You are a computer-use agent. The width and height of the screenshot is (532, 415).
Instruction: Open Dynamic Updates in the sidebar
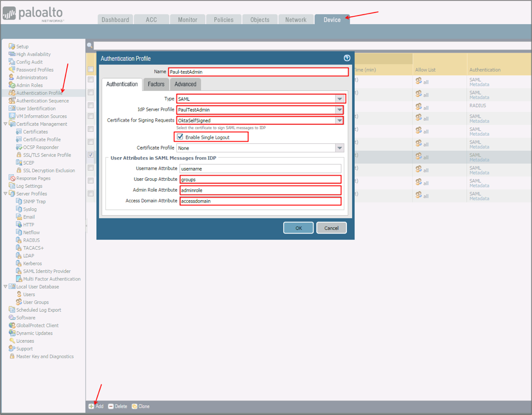coord(34,333)
